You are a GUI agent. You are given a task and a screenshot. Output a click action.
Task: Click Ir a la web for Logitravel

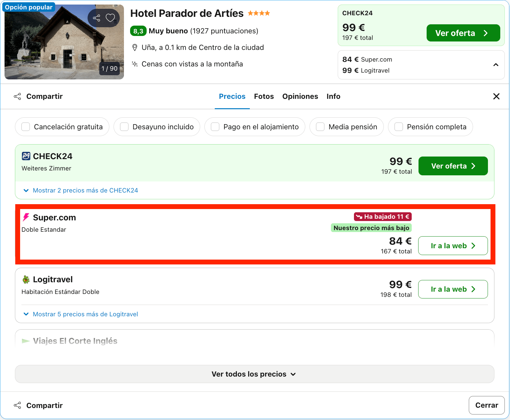pos(453,289)
